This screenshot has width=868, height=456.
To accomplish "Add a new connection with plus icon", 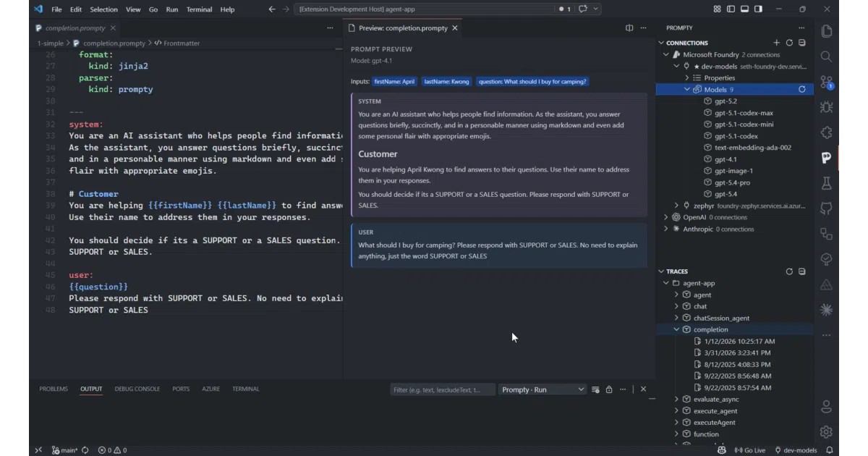I will click(x=777, y=43).
